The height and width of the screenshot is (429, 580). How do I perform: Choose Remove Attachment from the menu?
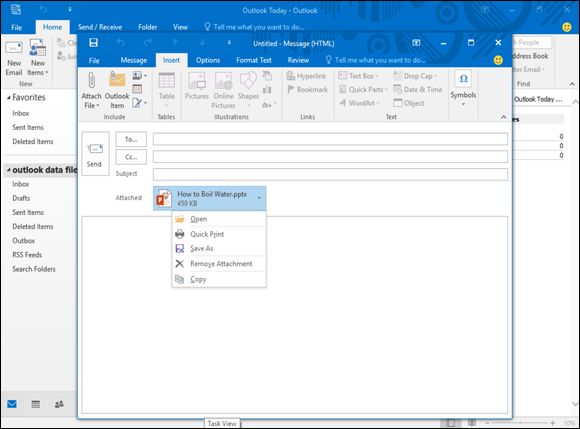click(x=219, y=264)
